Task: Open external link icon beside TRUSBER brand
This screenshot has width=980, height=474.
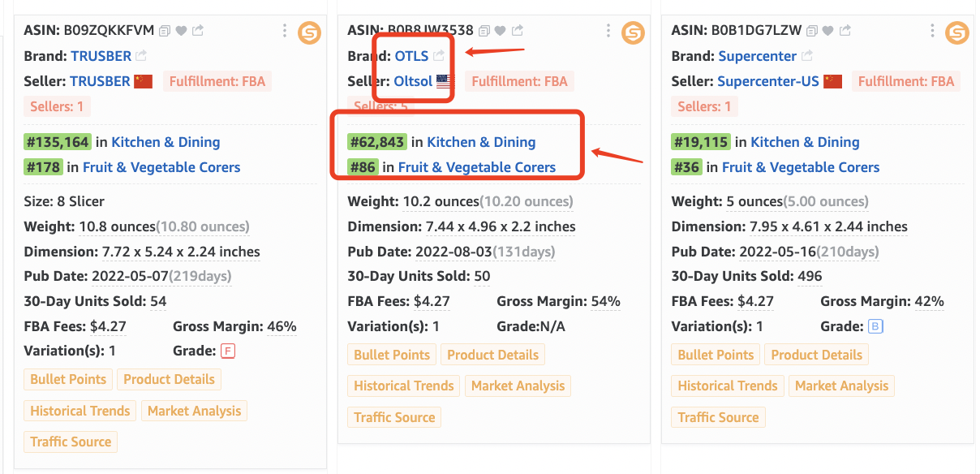Action: click(141, 56)
